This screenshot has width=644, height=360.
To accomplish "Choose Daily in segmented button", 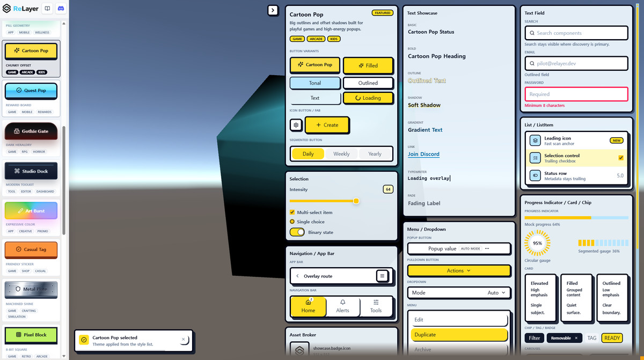I will [308, 154].
